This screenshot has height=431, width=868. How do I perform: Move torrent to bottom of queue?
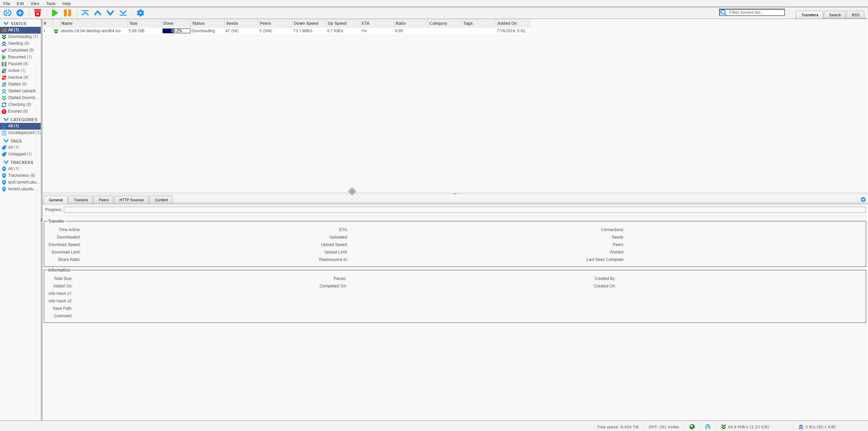pos(123,13)
